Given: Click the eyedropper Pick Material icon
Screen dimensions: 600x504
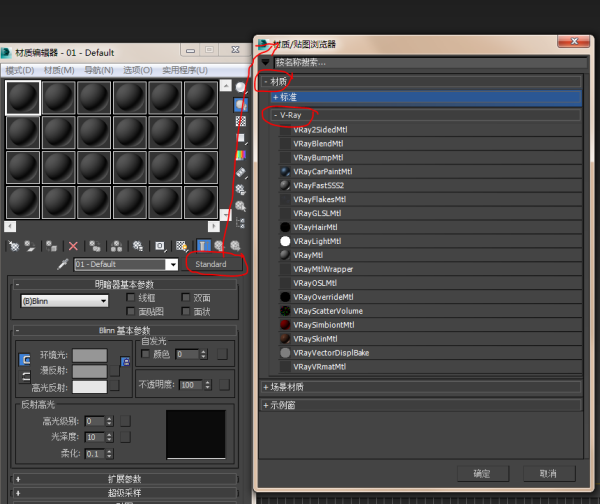Looking at the screenshot, I should (62, 264).
